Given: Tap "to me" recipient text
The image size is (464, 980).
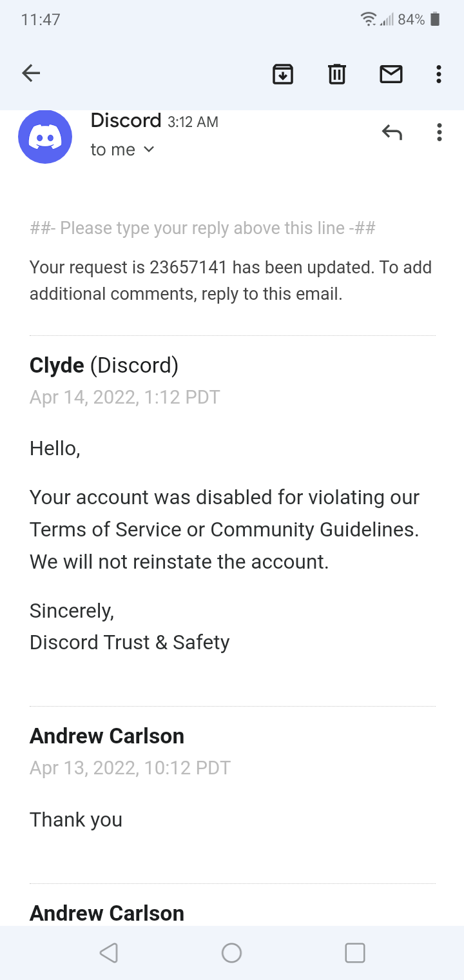Looking at the screenshot, I should coord(113,150).
